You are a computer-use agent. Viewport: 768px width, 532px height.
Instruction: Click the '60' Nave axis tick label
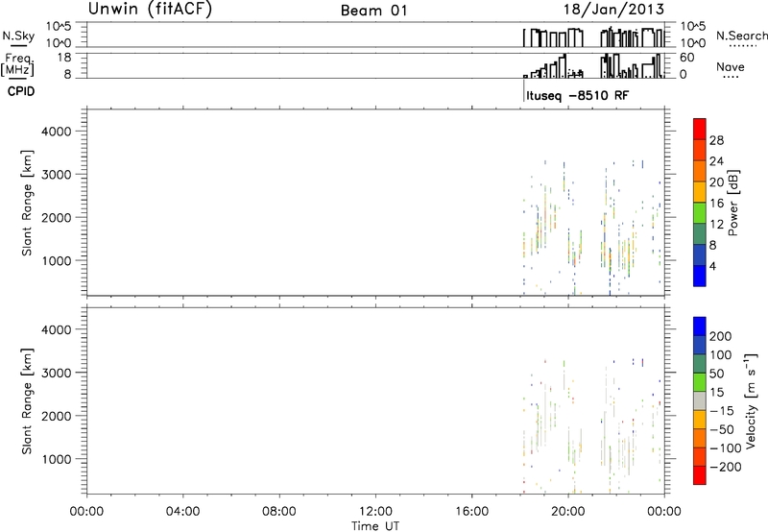tap(686, 58)
